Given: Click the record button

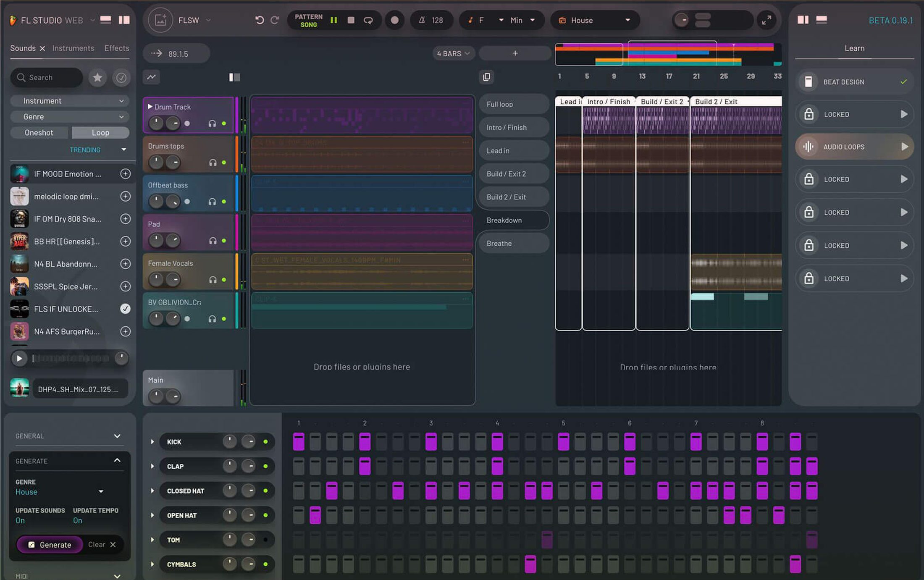Looking at the screenshot, I should tap(394, 20).
